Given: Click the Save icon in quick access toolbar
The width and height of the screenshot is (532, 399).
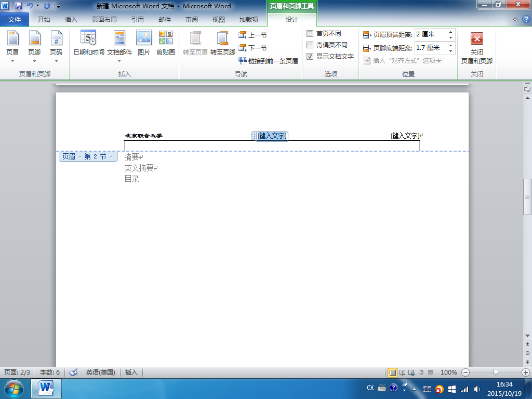Looking at the screenshot, I should [19, 6].
